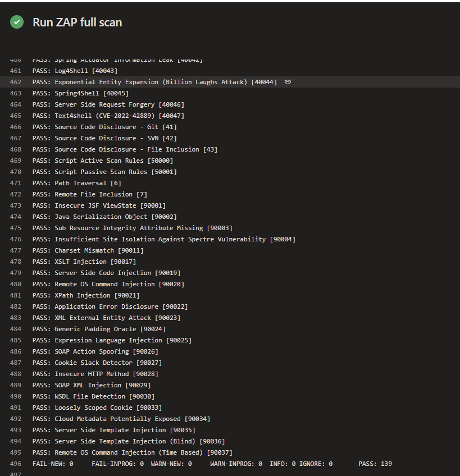Image resolution: width=460 pixels, height=476 pixels.
Task: Click line number 470
Action: click(16, 172)
